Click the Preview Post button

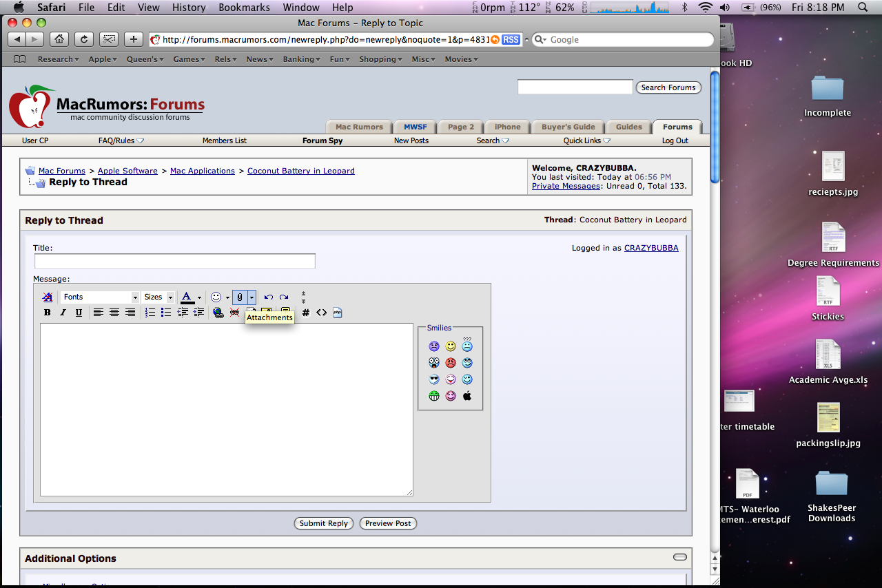[x=388, y=523]
